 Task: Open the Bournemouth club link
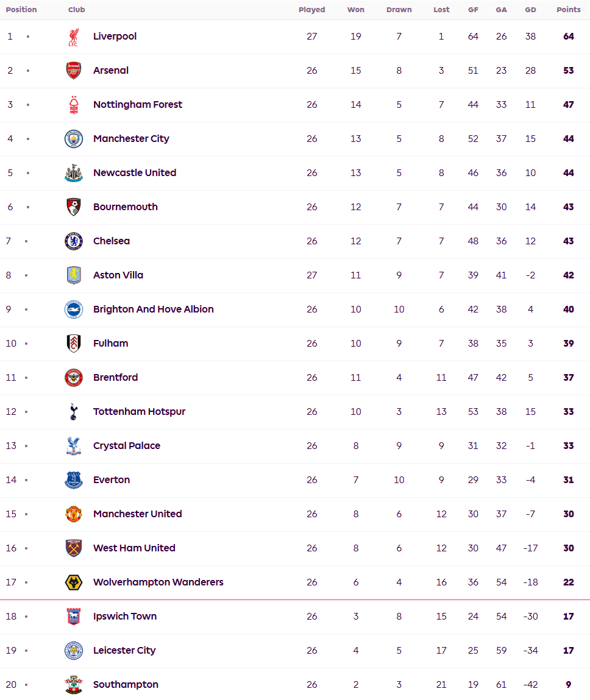pos(126,207)
